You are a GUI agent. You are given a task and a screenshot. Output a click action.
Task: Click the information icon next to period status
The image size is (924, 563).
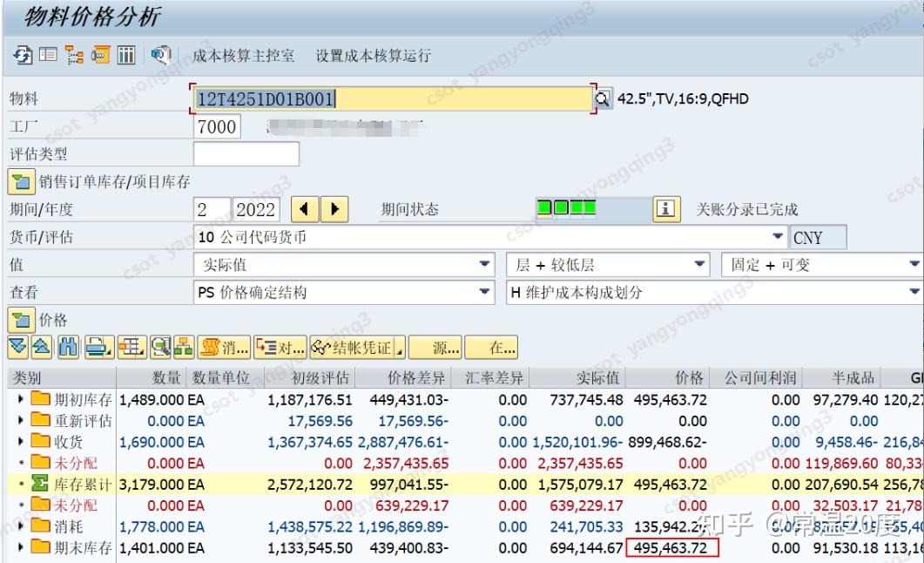pos(665,209)
